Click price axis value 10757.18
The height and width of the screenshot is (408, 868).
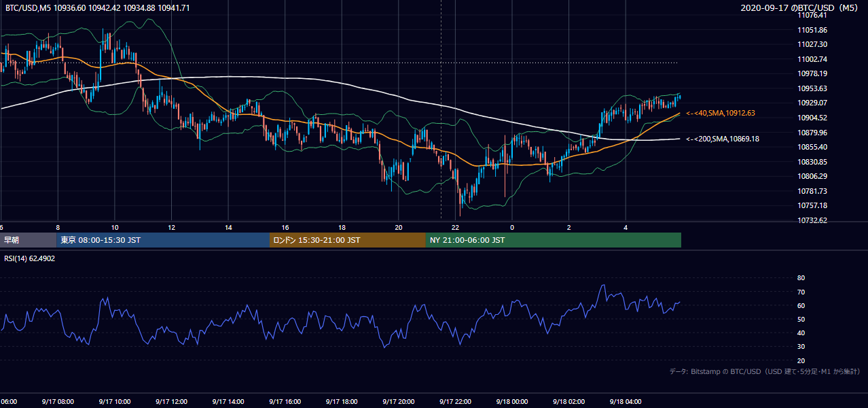click(x=812, y=205)
